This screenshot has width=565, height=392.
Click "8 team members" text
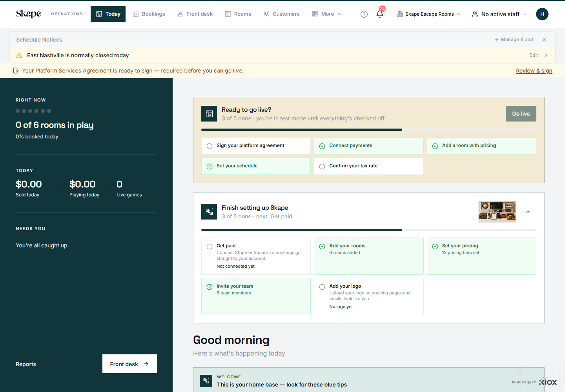[234, 293]
